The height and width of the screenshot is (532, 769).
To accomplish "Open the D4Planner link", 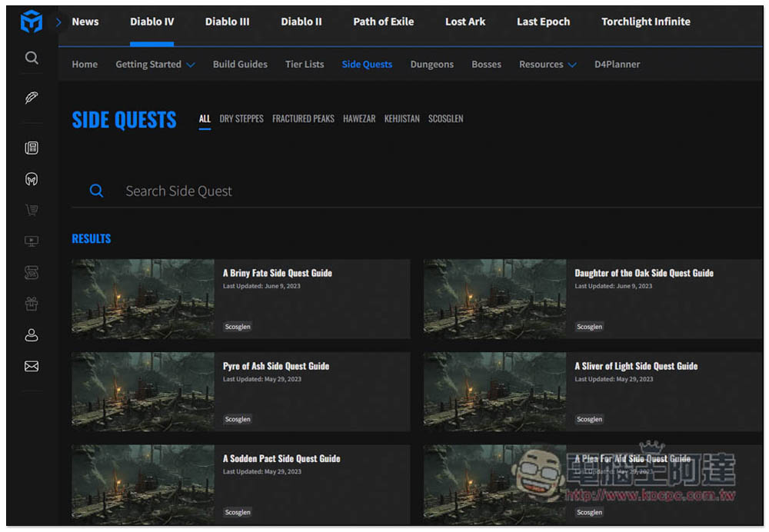I will 617,65.
